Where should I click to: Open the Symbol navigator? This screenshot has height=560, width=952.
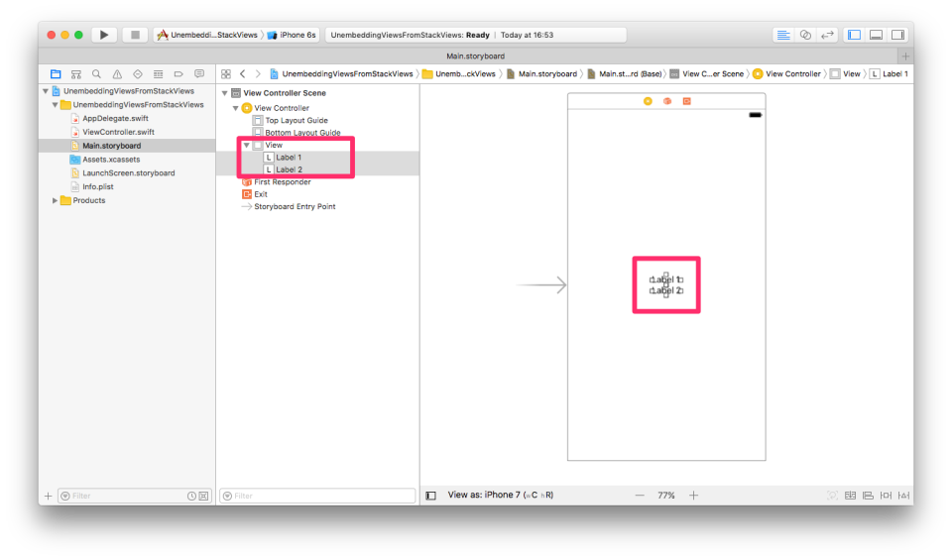76,74
